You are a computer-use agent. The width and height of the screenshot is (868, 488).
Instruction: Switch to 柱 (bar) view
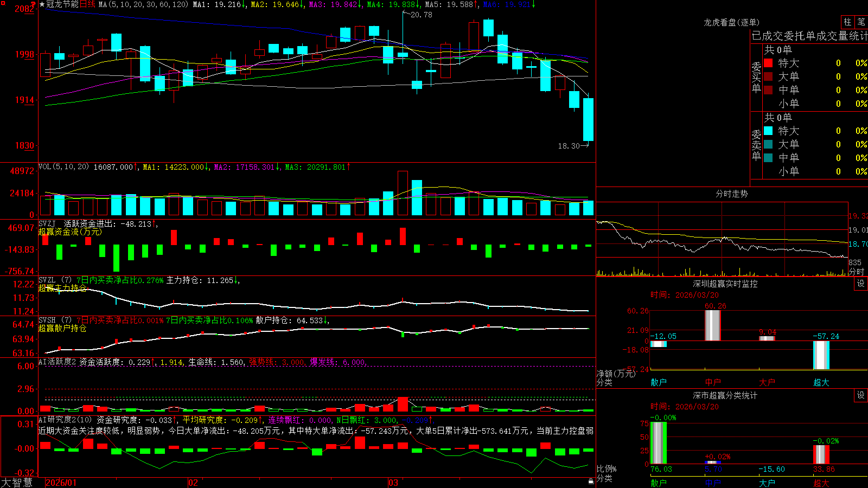coord(847,22)
